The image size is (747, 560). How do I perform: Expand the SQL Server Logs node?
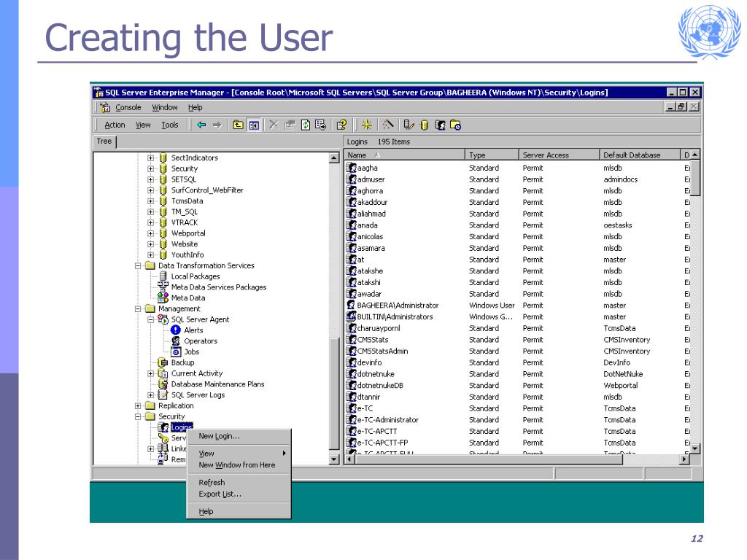point(150,394)
